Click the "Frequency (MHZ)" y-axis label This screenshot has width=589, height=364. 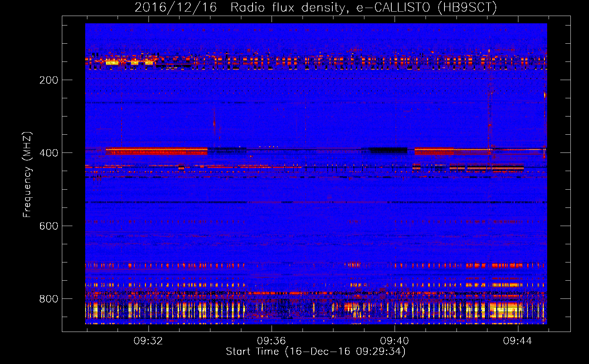27,175
